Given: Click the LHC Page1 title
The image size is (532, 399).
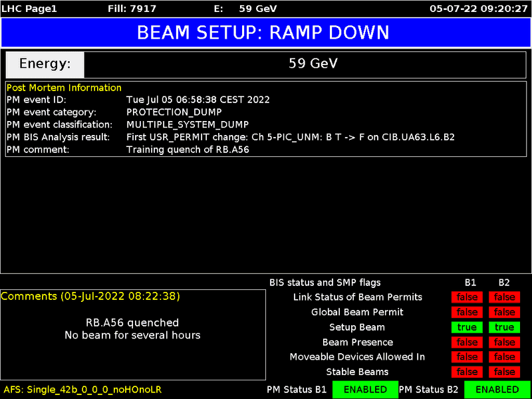Looking at the screenshot, I should [30, 9].
